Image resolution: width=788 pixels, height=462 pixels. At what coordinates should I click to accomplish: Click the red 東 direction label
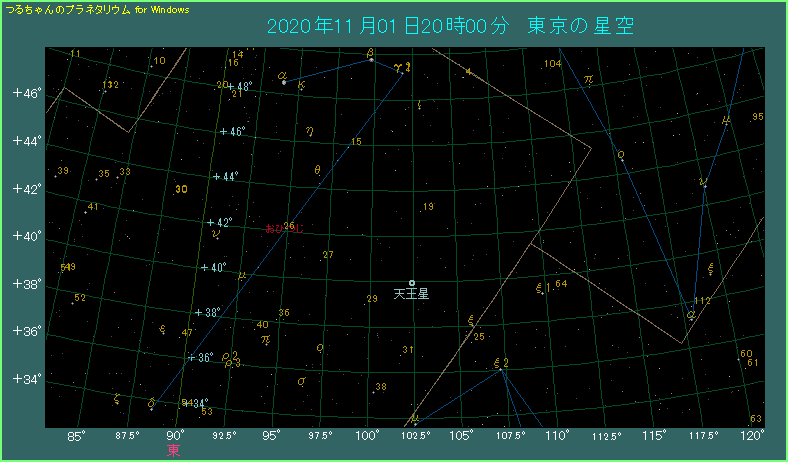(x=173, y=452)
